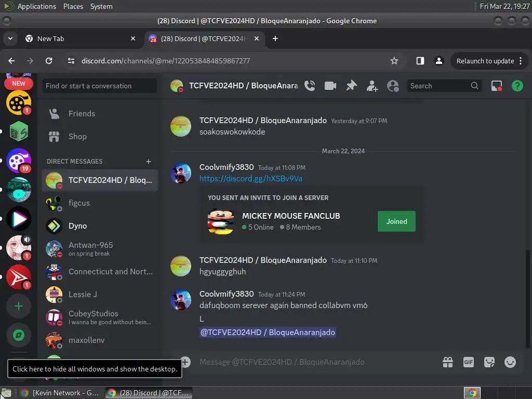The width and height of the screenshot is (532, 399).
Task: Click the address bar URL
Action: tap(166, 61)
